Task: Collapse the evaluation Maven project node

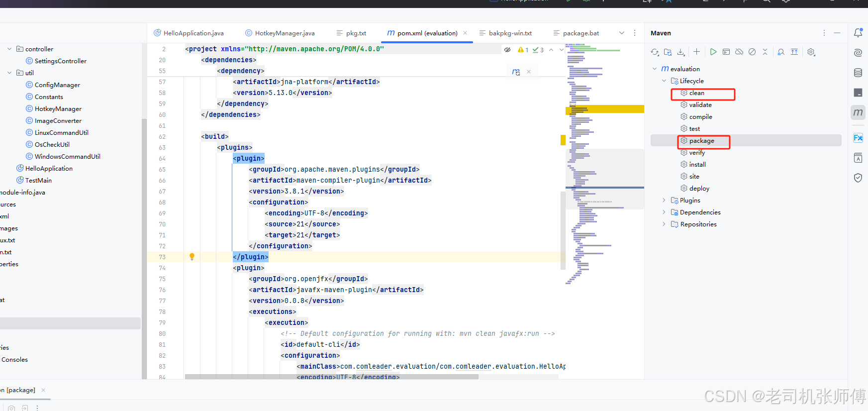Action: click(655, 69)
